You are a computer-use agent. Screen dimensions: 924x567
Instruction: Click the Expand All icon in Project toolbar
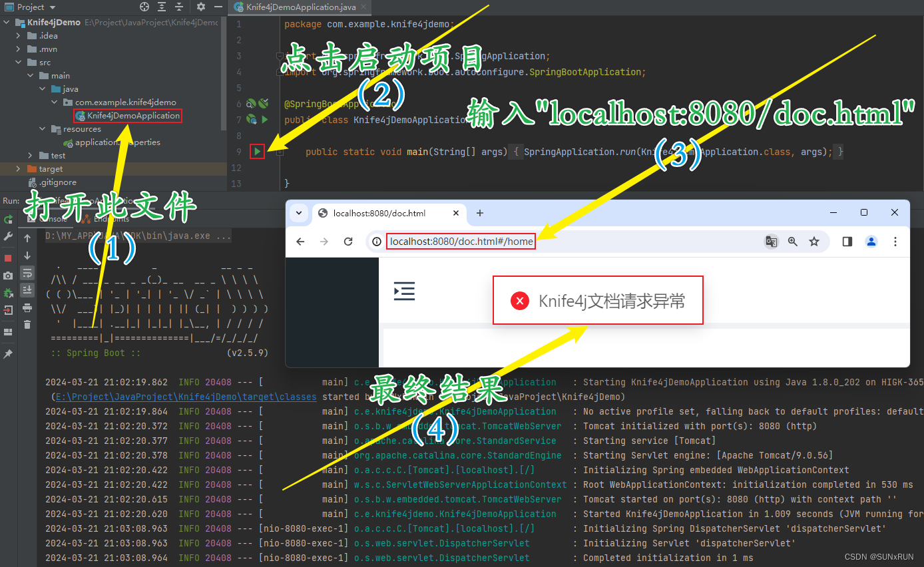point(163,7)
